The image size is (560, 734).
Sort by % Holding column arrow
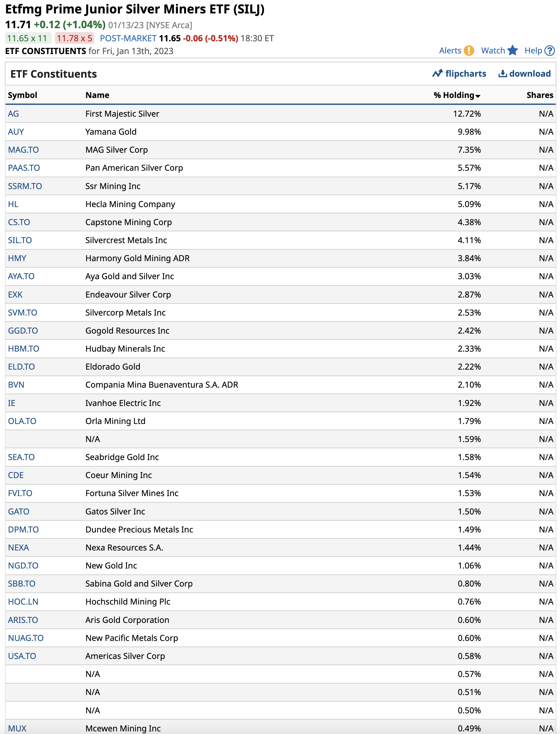click(x=478, y=96)
